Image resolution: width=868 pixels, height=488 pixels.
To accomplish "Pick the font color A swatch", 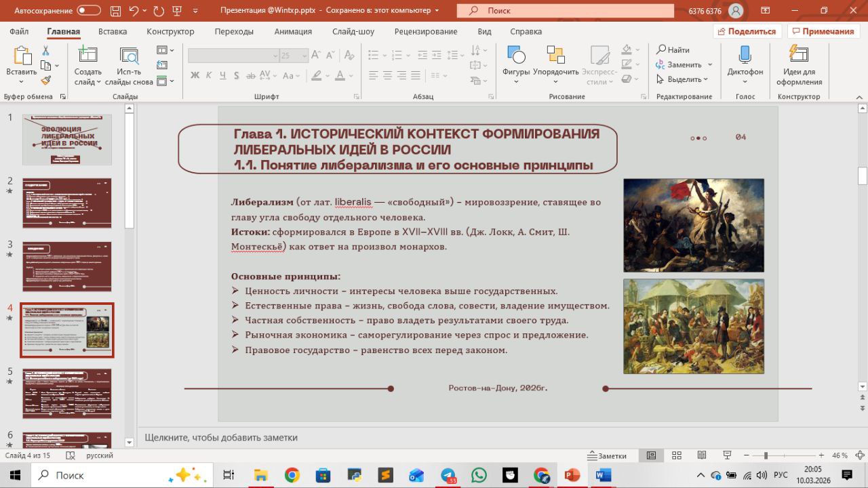I will (x=340, y=75).
